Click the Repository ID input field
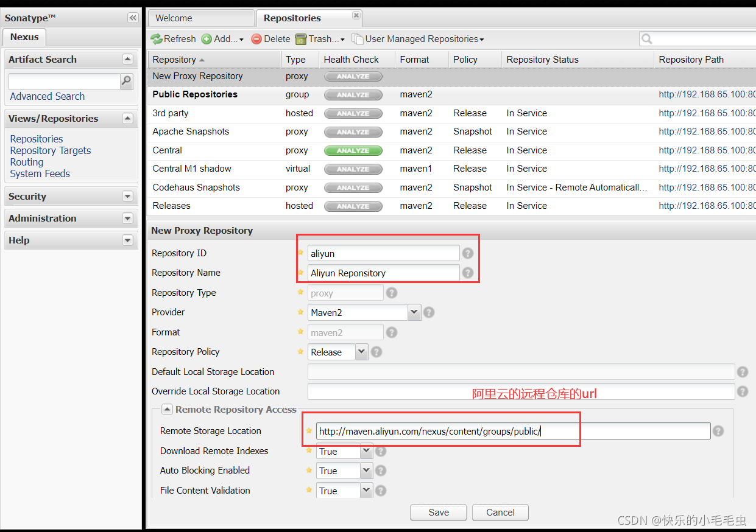Image resolution: width=756 pixels, height=532 pixels. pyautogui.click(x=384, y=253)
